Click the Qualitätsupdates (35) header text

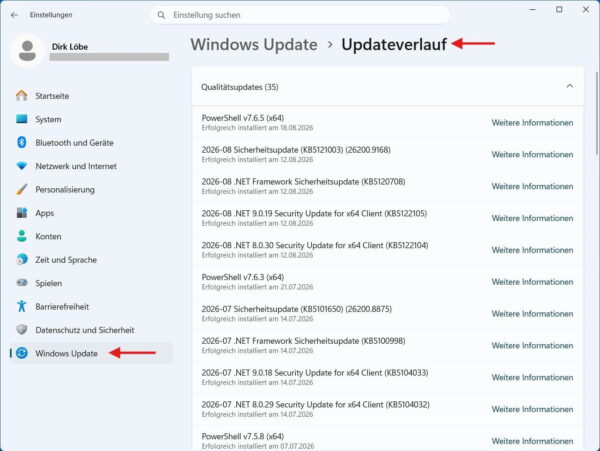coord(240,87)
